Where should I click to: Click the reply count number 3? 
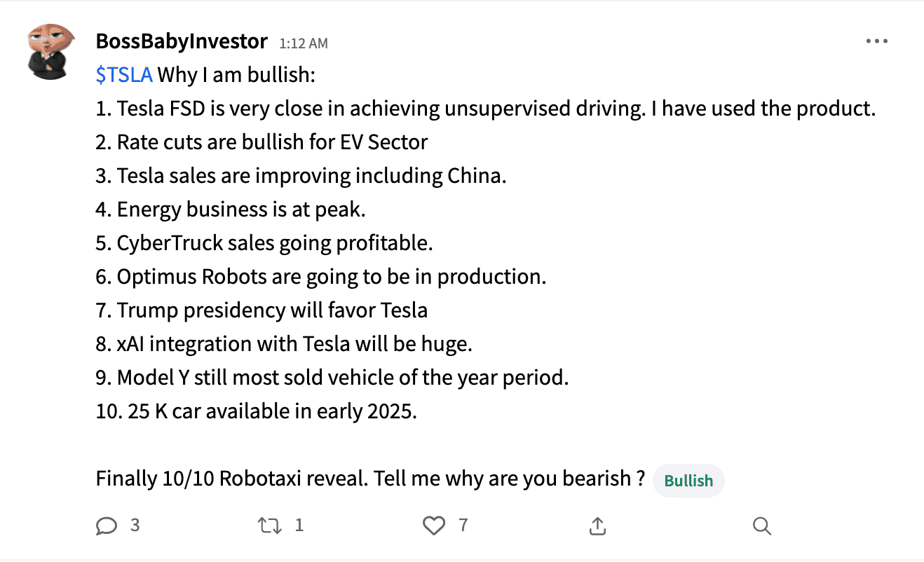click(x=135, y=525)
